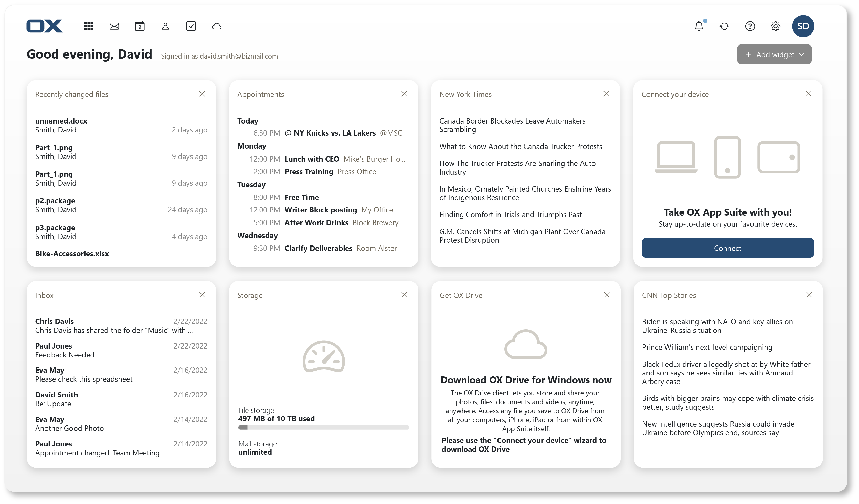Open the app launcher grid
Image resolution: width=859 pixels, height=504 pixels.
89,26
